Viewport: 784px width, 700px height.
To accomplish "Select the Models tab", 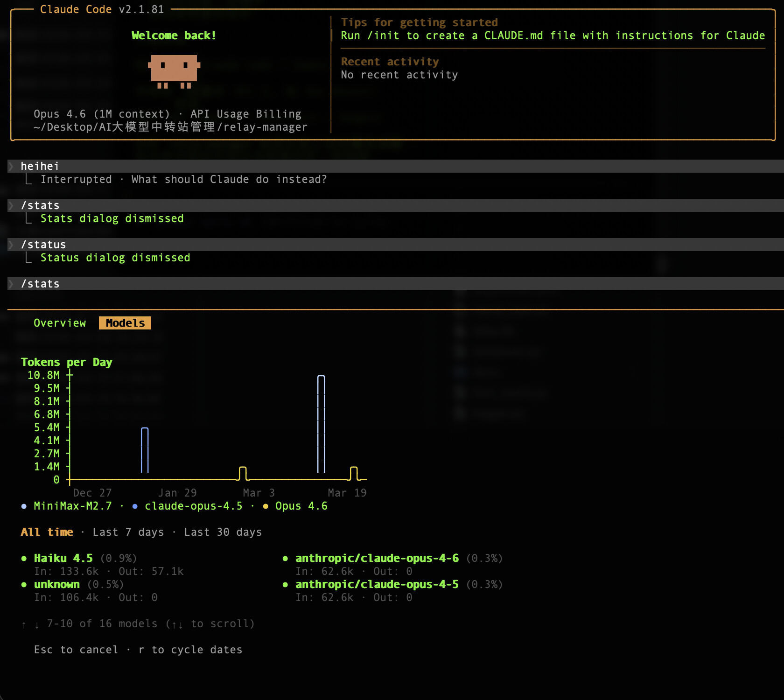I will (125, 323).
